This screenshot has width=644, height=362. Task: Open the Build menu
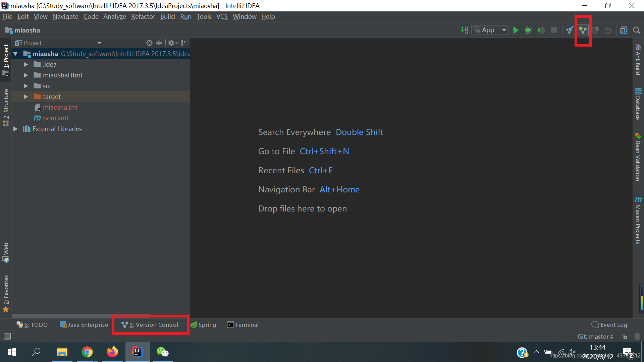click(x=168, y=16)
